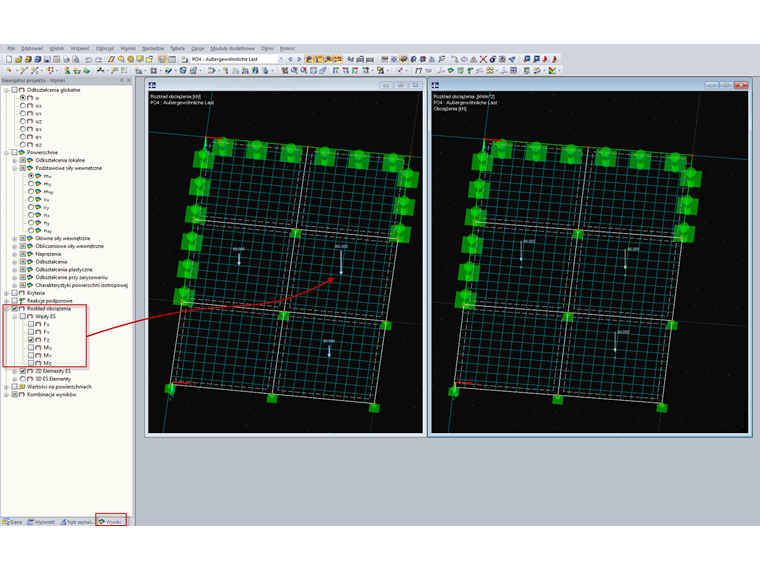
Task: Open the Obliczyć menu
Action: click(x=105, y=48)
